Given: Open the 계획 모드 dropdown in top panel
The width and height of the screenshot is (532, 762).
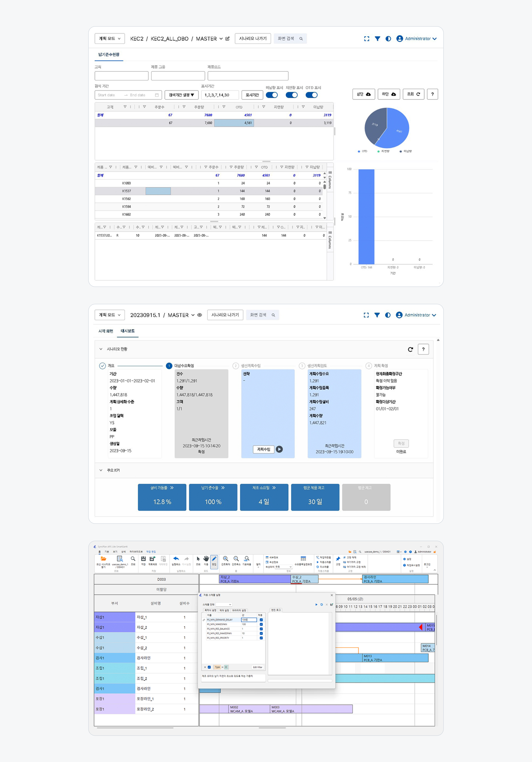Looking at the screenshot, I should pyautogui.click(x=110, y=39).
